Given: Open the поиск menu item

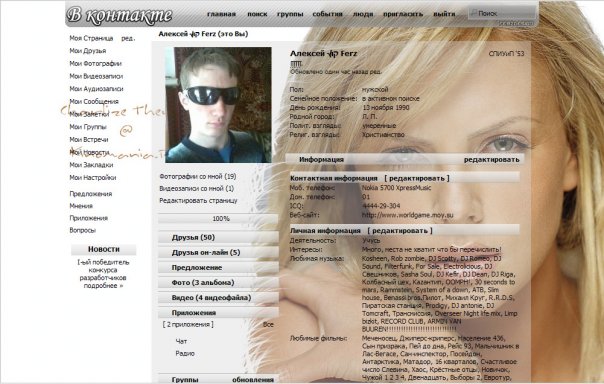Looking at the screenshot, I should pyautogui.click(x=257, y=14).
